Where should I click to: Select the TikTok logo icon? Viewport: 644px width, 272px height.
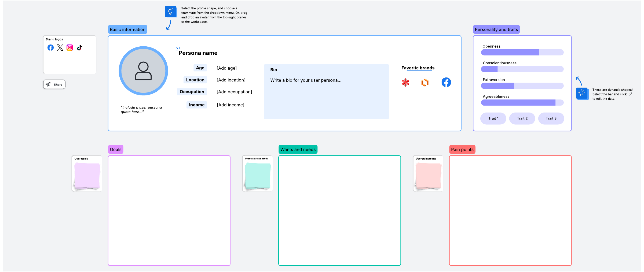(x=79, y=48)
